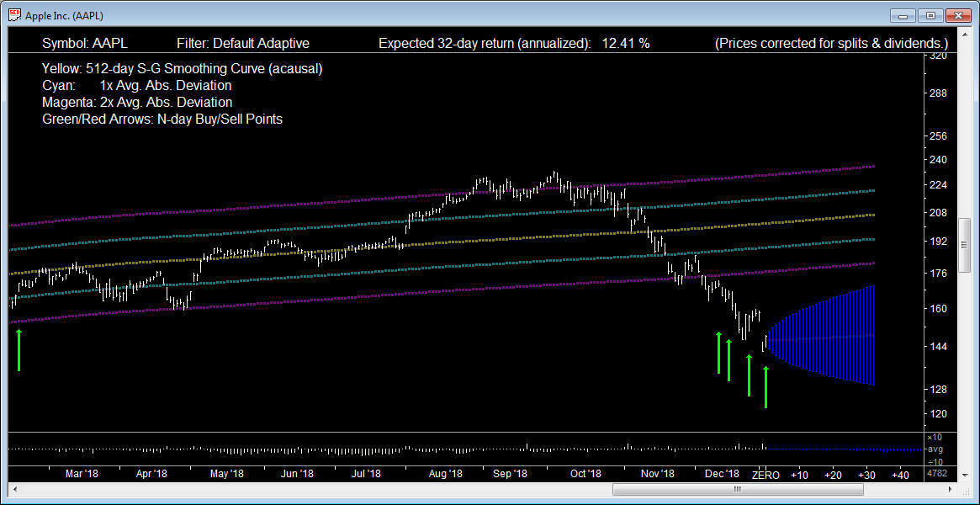
Task: Click the avg volume scale label
Action: (x=934, y=449)
